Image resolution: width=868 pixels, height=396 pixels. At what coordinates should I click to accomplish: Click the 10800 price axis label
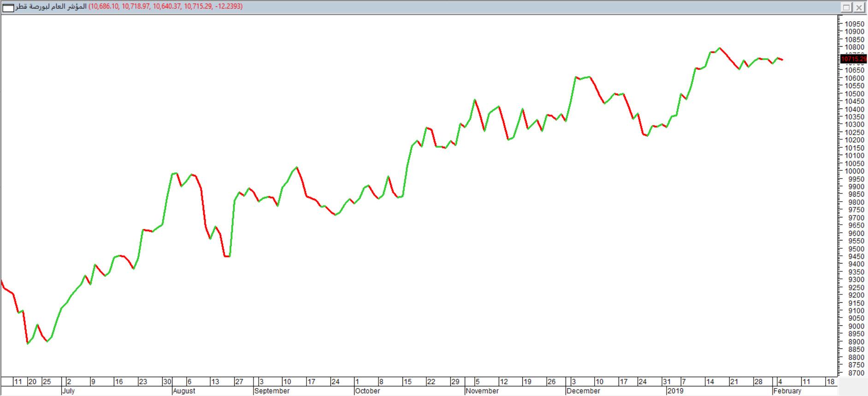(855, 47)
